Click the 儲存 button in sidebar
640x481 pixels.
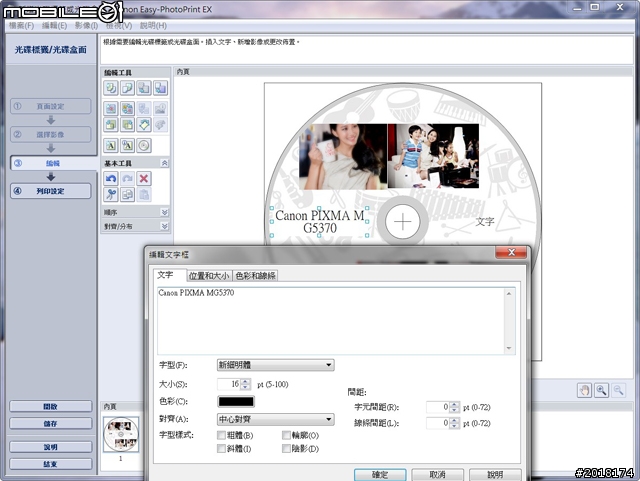coord(51,423)
